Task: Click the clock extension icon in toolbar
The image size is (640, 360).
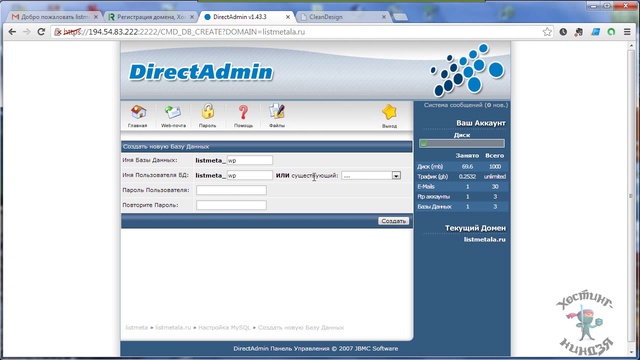Action: [563, 32]
